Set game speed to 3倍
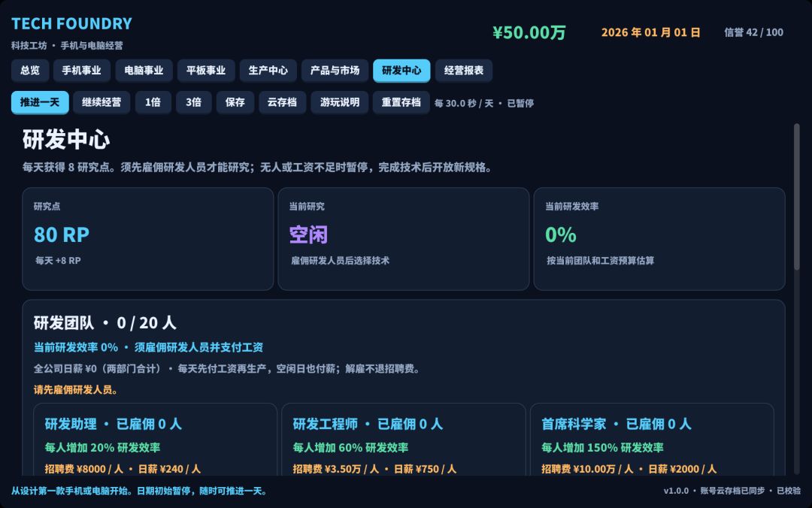 [x=194, y=102]
